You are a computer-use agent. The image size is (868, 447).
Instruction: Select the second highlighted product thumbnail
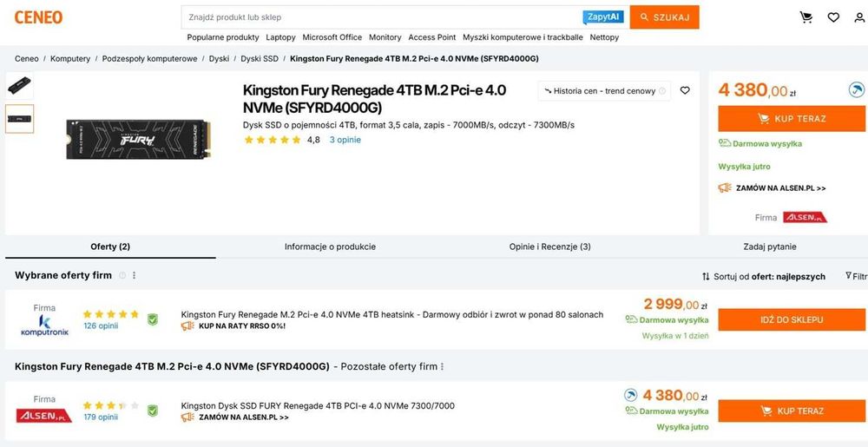click(19, 119)
